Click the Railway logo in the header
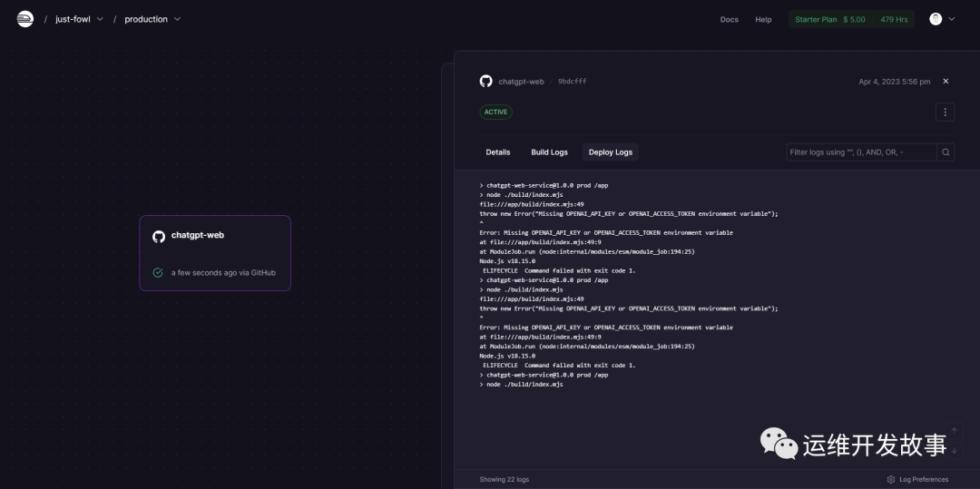This screenshot has width=980, height=489. (24, 19)
